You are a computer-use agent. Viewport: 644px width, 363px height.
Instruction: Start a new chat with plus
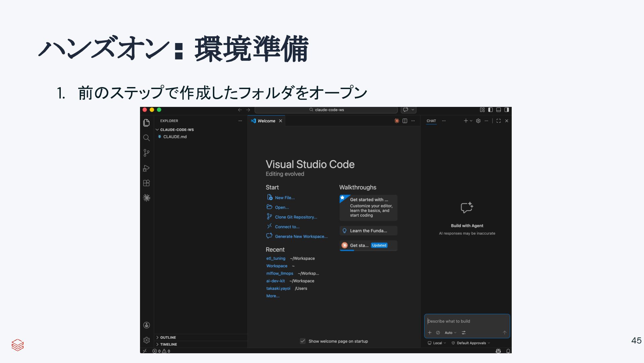466,121
